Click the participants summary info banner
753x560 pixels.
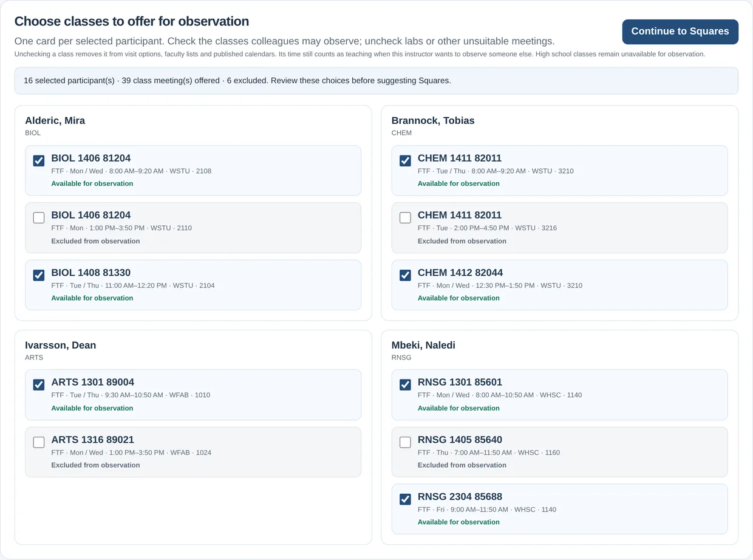[376, 81]
